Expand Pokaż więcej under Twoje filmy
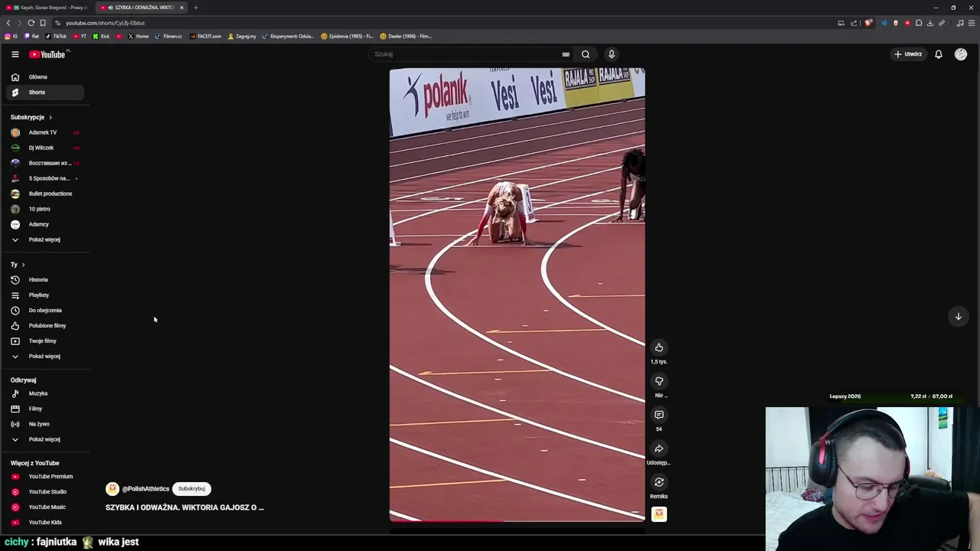This screenshot has width=980, height=551. (44, 357)
